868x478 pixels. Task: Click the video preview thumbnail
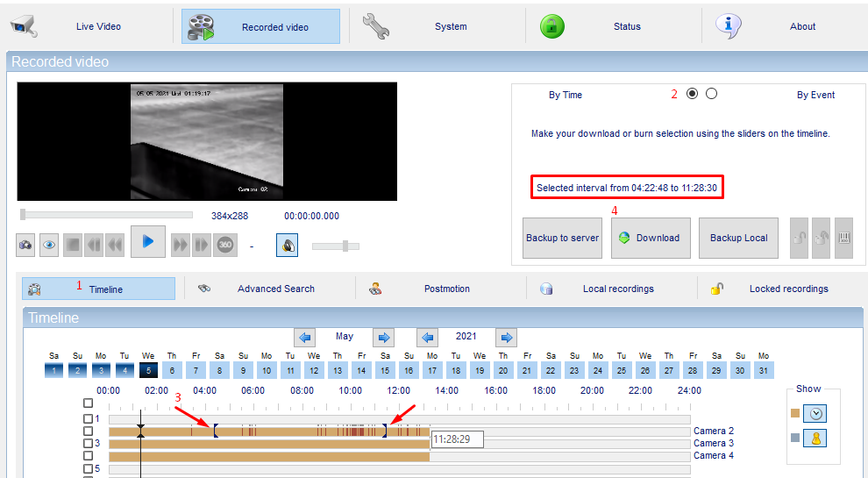207,142
